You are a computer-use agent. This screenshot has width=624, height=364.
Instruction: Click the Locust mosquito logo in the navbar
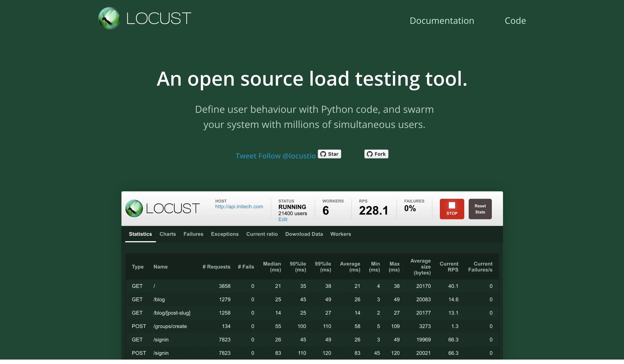[x=109, y=18]
